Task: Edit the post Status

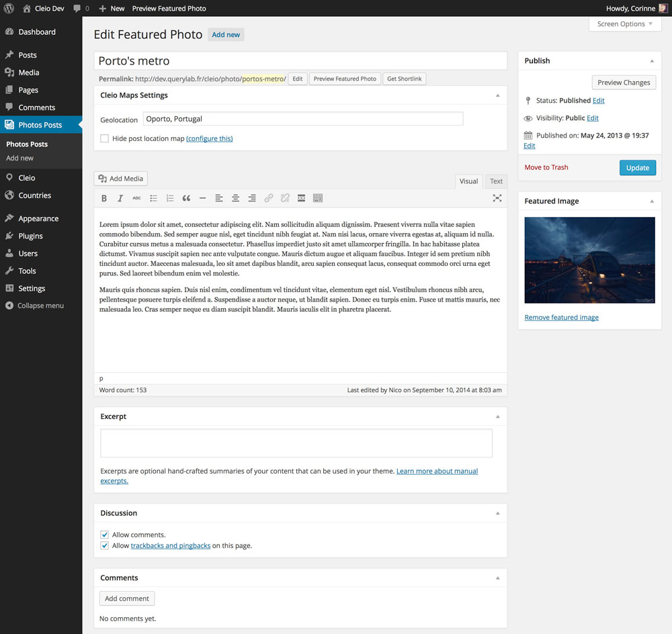Action: pos(598,101)
